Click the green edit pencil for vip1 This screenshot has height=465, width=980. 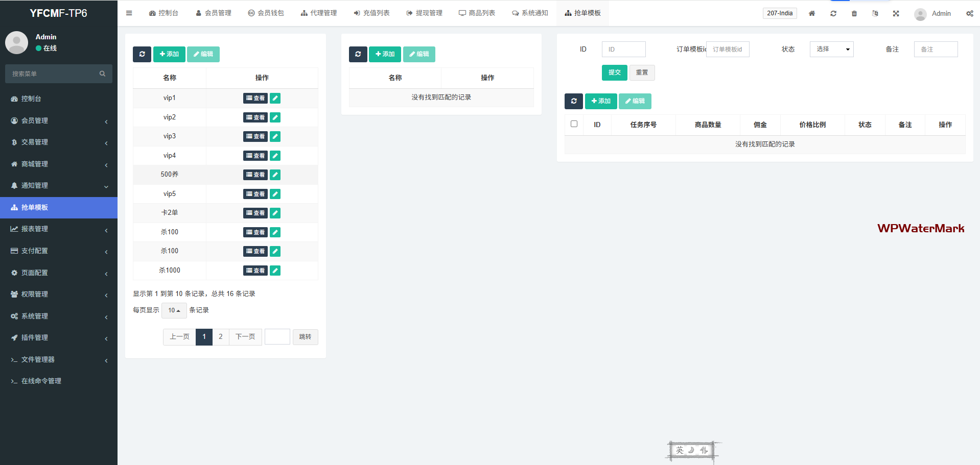click(275, 98)
